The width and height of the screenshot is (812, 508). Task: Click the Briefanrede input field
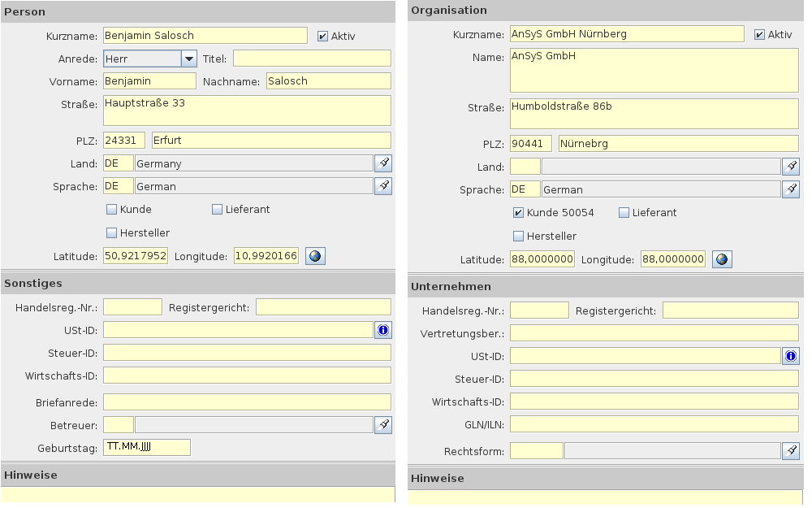coord(247,402)
